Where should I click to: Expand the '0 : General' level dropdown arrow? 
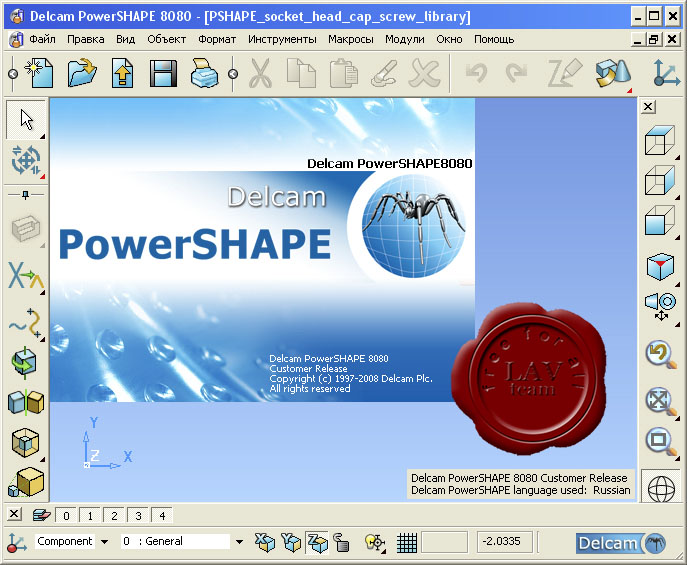[x=239, y=542]
